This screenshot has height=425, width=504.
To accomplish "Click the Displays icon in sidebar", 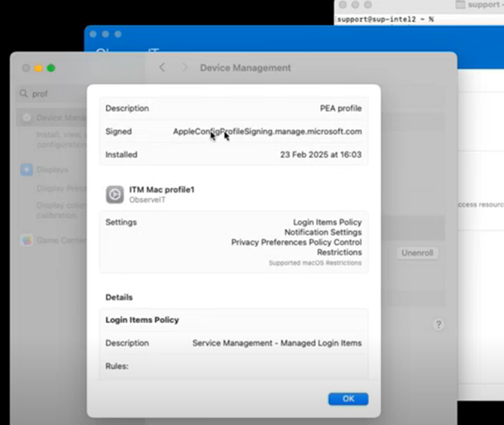I will click(x=27, y=169).
